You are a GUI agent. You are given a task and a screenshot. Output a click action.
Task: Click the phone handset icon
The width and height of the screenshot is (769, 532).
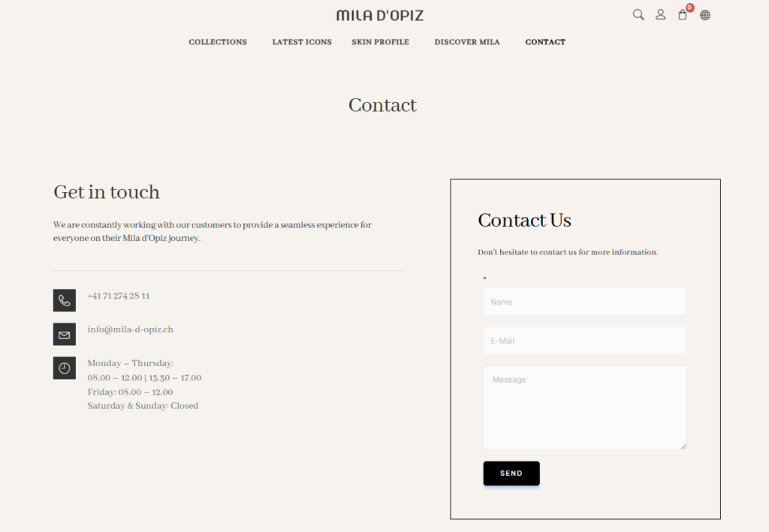click(x=65, y=300)
